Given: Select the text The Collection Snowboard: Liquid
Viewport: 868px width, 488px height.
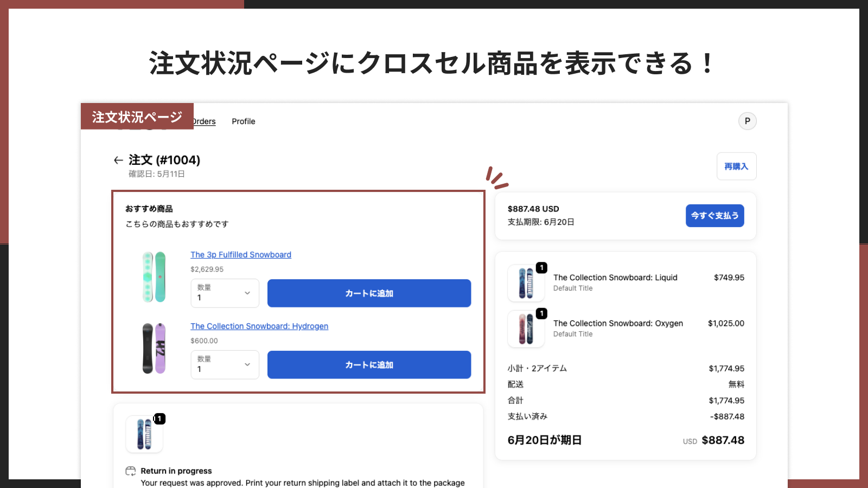Looking at the screenshot, I should pyautogui.click(x=615, y=277).
